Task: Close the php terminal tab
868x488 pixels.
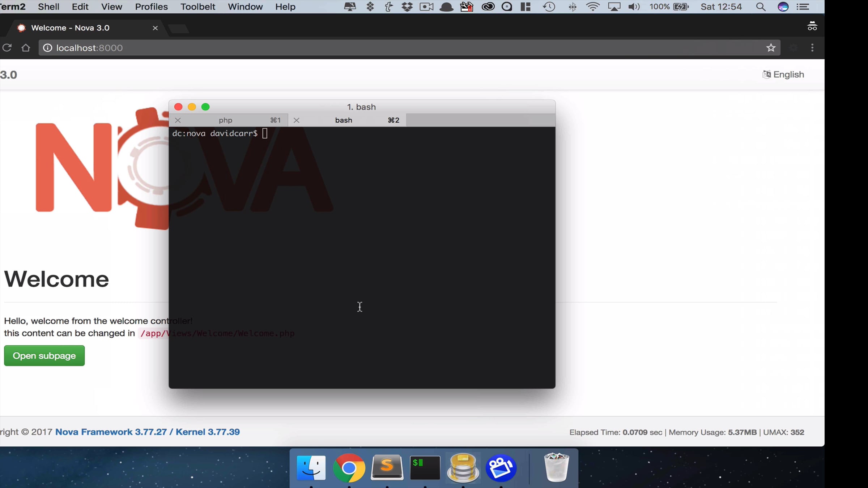Action: tap(178, 120)
